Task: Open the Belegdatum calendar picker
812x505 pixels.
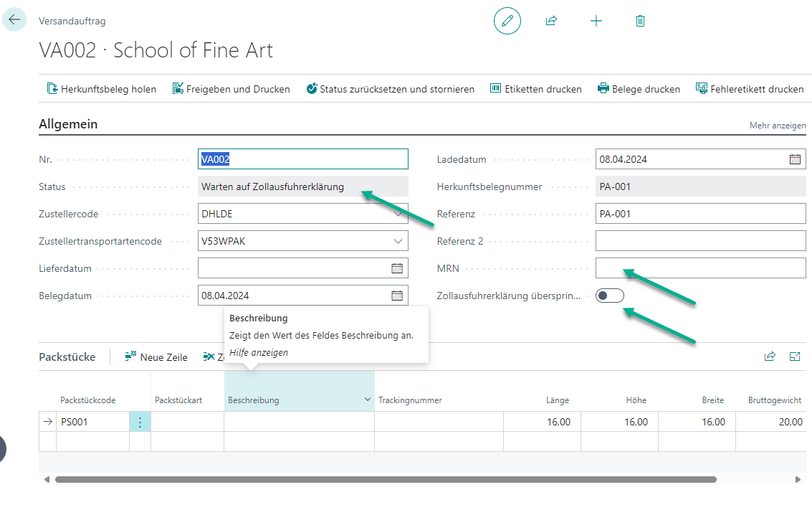Action: (x=396, y=296)
